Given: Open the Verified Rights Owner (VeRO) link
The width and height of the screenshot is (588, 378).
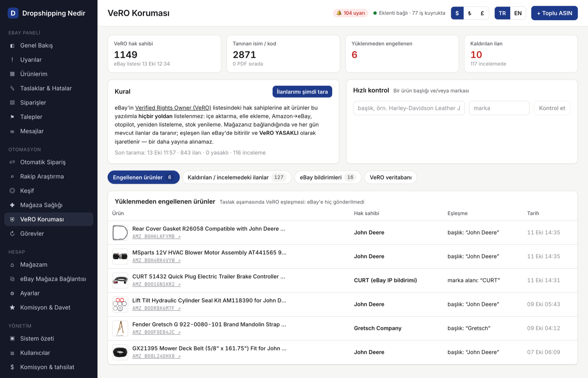Looking at the screenshot, I should coord(173,108).
